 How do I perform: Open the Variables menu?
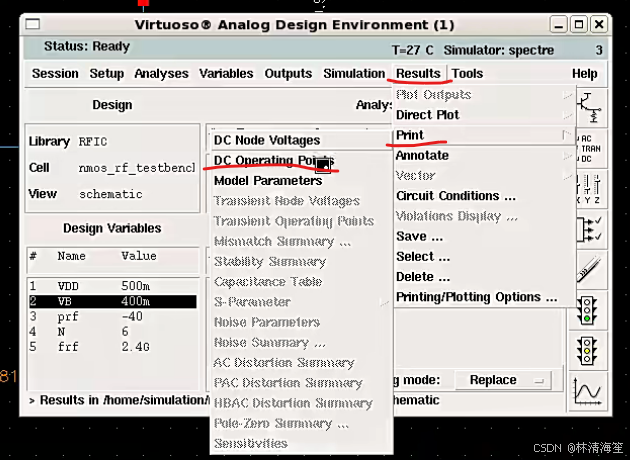point(226,74)
